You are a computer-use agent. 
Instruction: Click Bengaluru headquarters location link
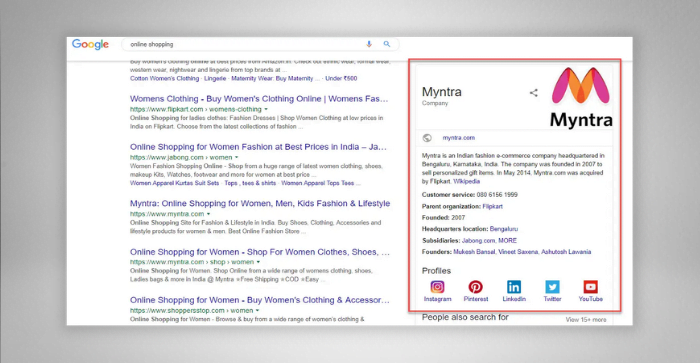point(504,229)
